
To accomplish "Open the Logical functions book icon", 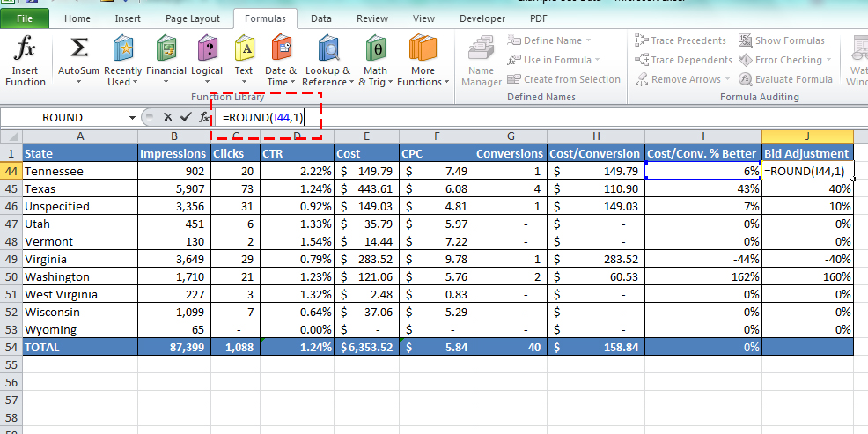I will 207,48.
